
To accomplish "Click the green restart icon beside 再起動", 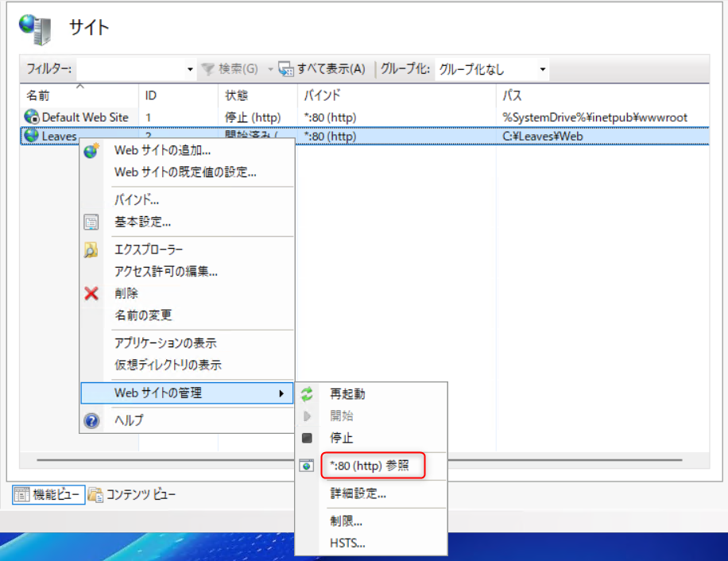I will (308, 393).
